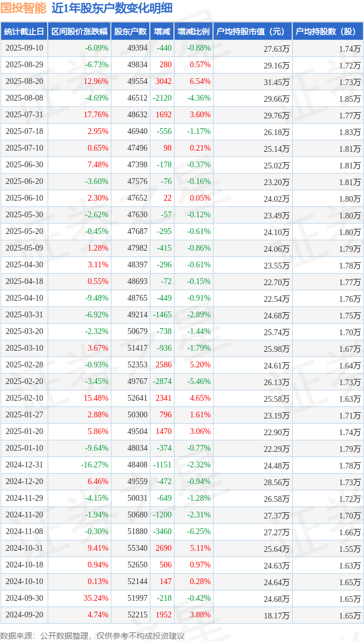Click the 31.45万 market value cell

pyautogui.click(x=253, y=82)
